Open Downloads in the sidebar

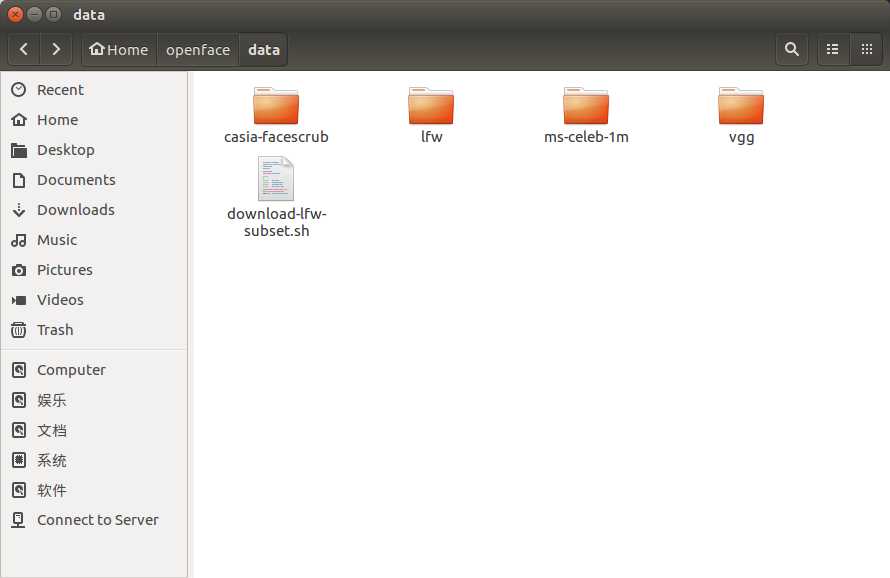click(x=94, y=210)
